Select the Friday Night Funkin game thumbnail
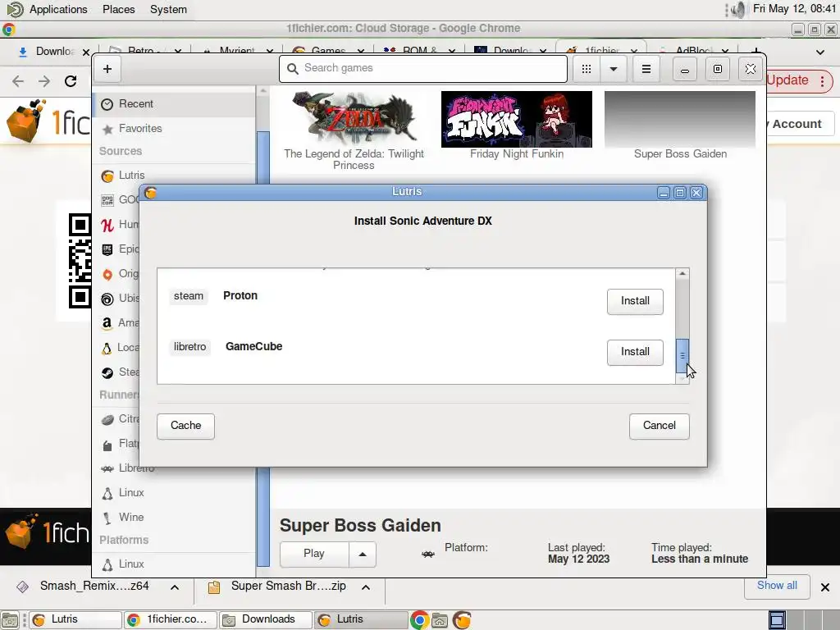The width and height of the screenshot is (840, 630). (517, 119)
